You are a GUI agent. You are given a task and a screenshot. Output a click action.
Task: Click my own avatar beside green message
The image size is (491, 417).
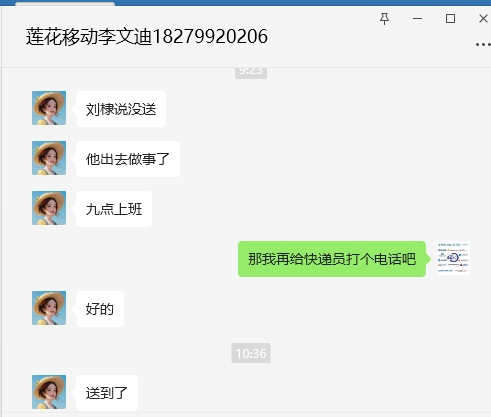pos(453,258)
